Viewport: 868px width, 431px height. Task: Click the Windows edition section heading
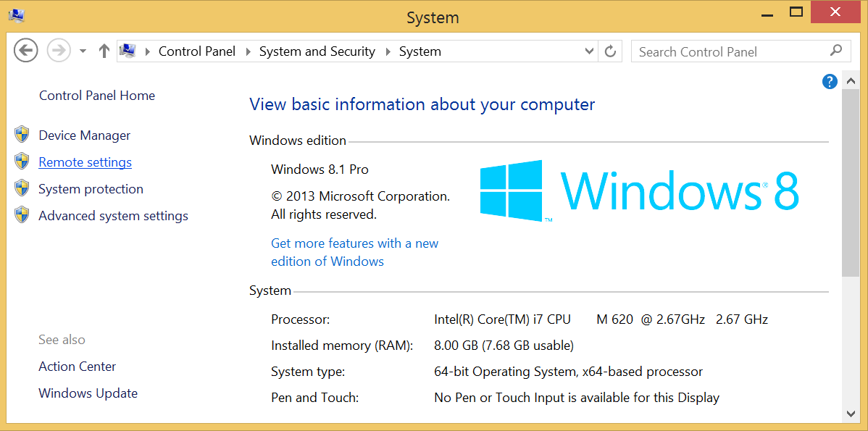298,141
